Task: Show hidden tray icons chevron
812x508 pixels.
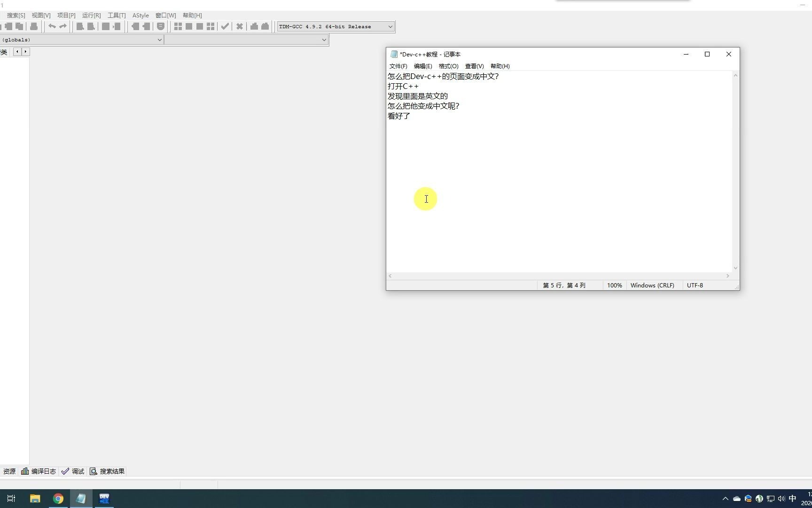Action: pos(726,499)
